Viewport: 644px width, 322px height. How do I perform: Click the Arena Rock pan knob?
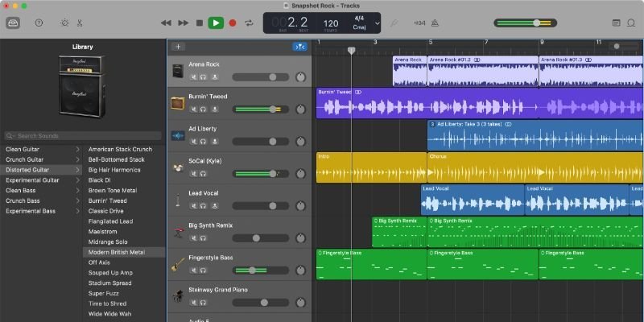coord(300,77)
